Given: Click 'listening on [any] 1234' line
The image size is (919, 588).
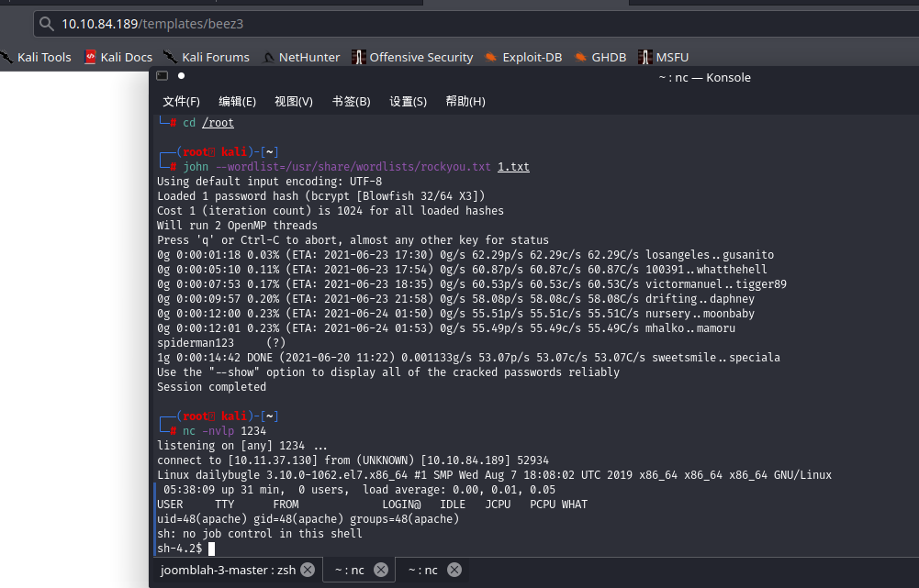Looking at the screenshot, I should tap(242, 445).
